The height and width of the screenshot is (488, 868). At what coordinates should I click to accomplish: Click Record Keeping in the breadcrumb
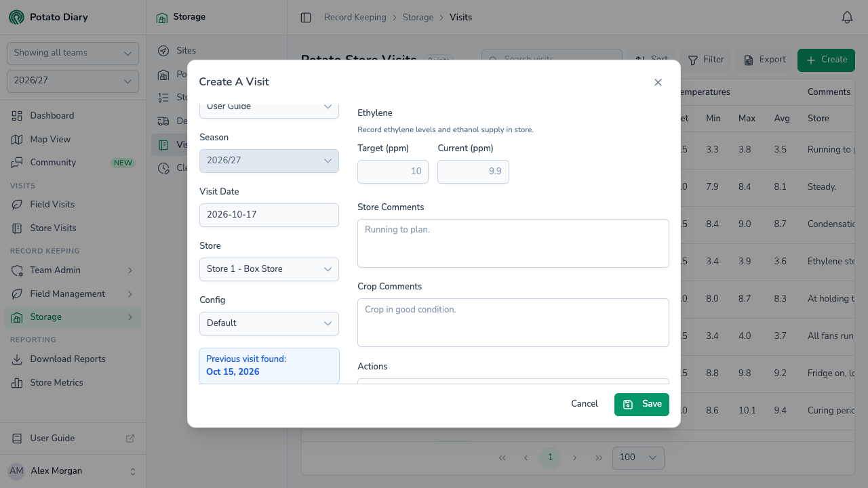point(355,18)
